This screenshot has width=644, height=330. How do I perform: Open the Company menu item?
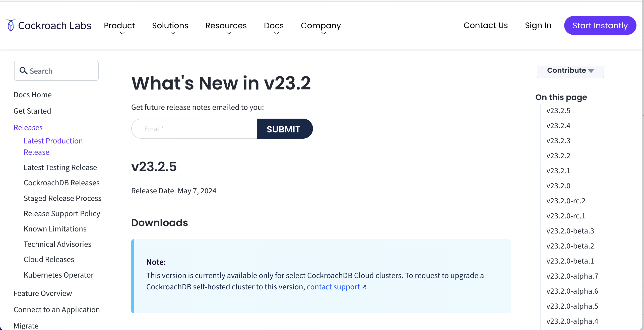tap(320, 25)
